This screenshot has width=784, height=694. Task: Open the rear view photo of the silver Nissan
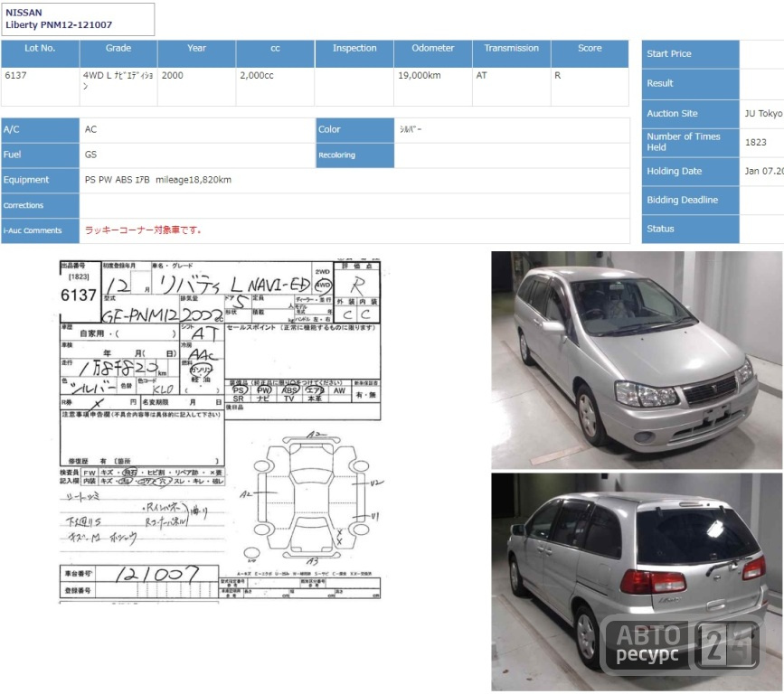pos(637,582)
